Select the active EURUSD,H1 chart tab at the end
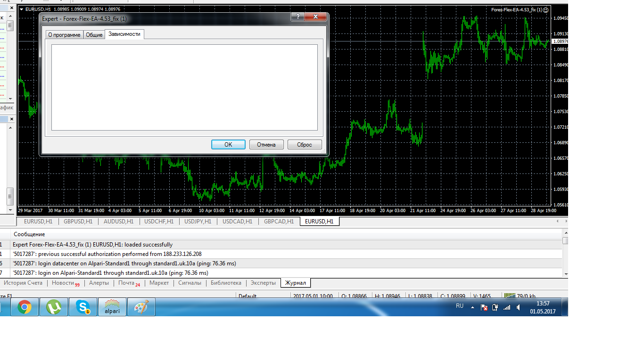 [x=319, y=222]
